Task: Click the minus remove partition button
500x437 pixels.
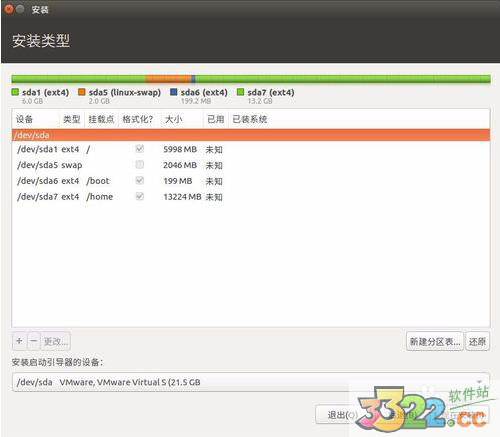Action: click(34, 341)
